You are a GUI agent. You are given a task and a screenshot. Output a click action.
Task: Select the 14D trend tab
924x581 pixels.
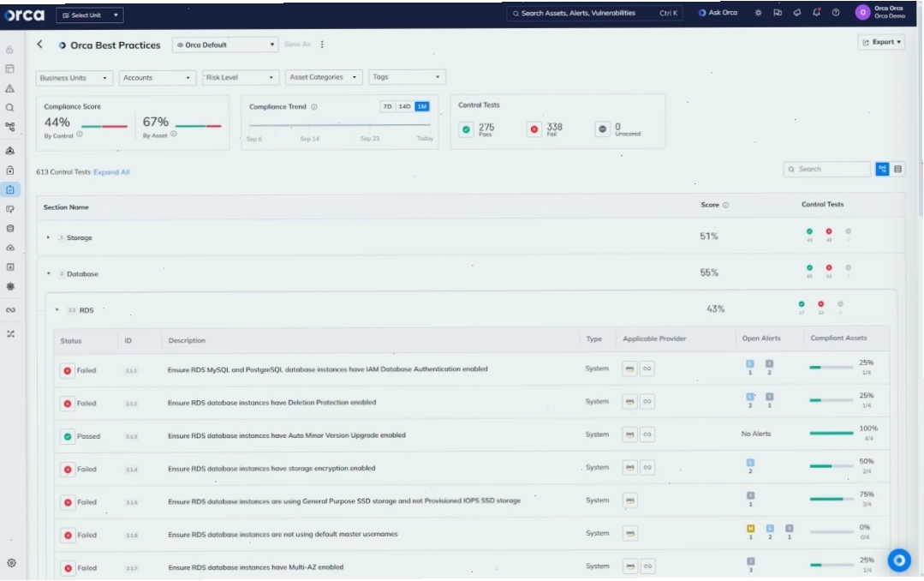coord(404,107)
